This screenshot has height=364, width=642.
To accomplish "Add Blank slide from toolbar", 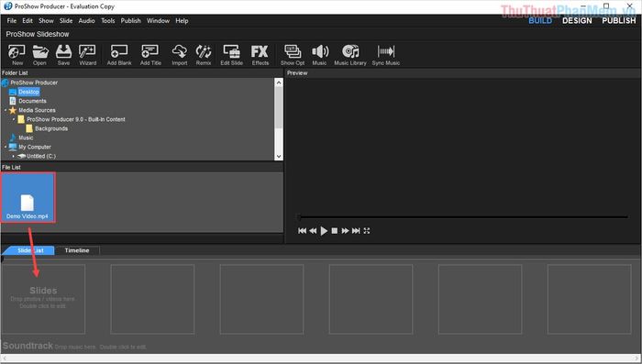I will pyautogui.click(x=119, y=55).
